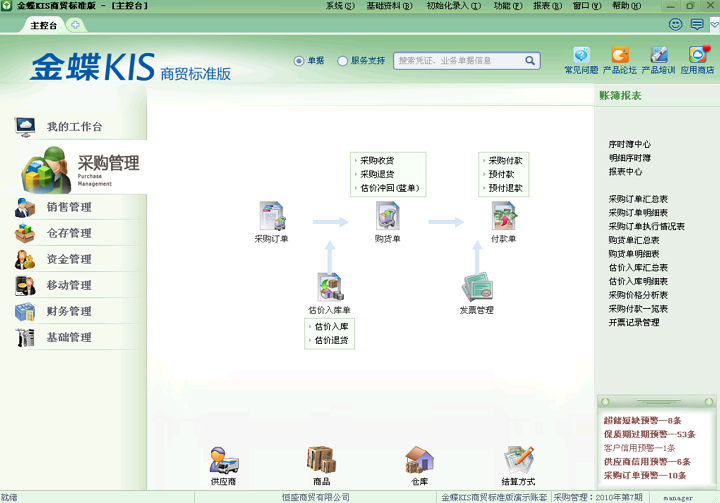Screen dimensions: 720x503
Task: Open 估价入库单 icon
Action: tap(329, 288)
